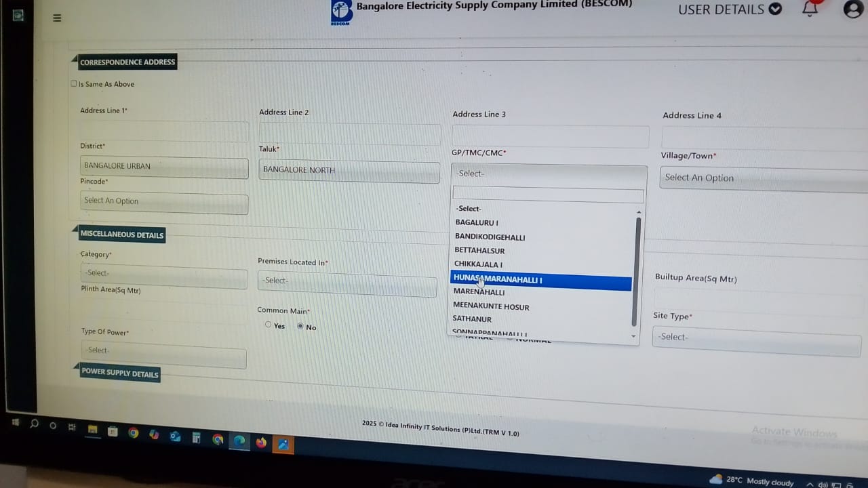Click the MISCELLANEOUS DETAILS section header

coord(121,235)
